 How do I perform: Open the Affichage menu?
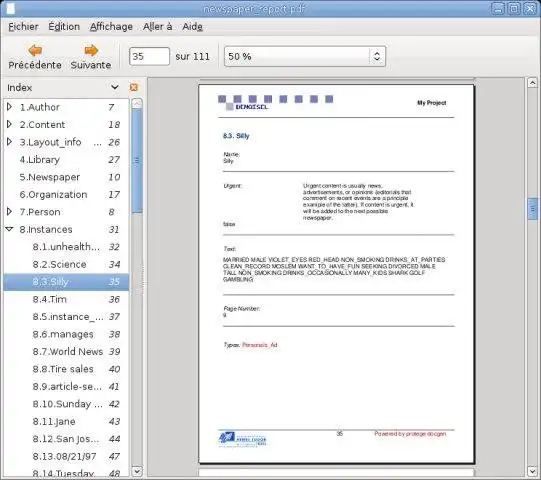tap(111, 27)
